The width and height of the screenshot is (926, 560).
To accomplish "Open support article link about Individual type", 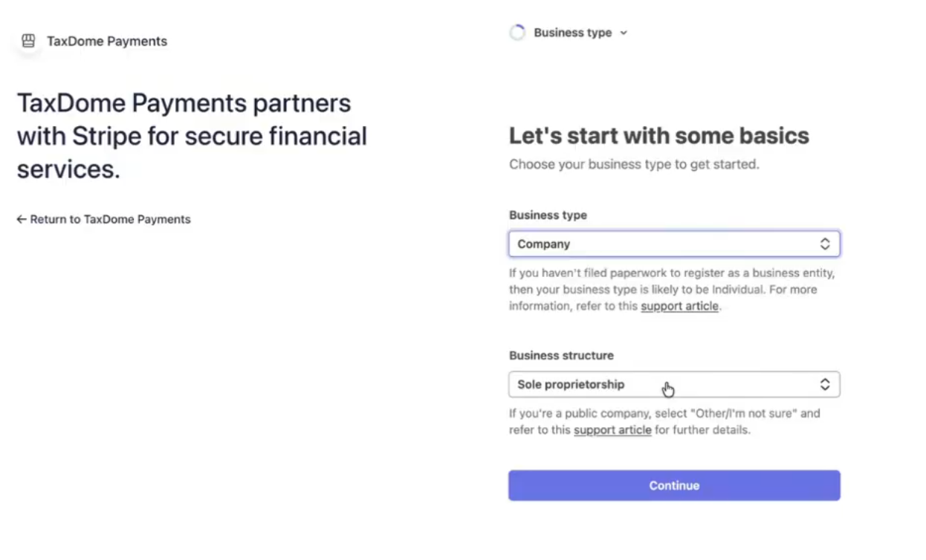I will point(679,306).
